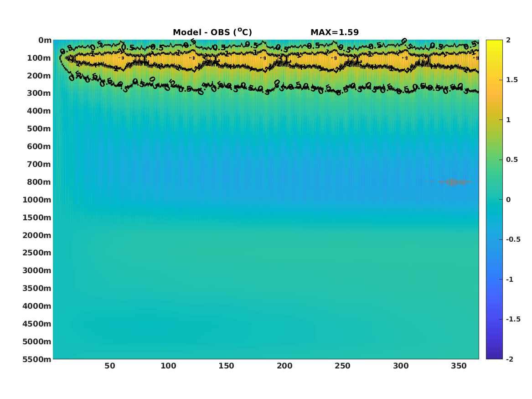Screen dimensions: 532x399
Task: Click the colorbar tick label '-1.5'
Action: point(513,319)
